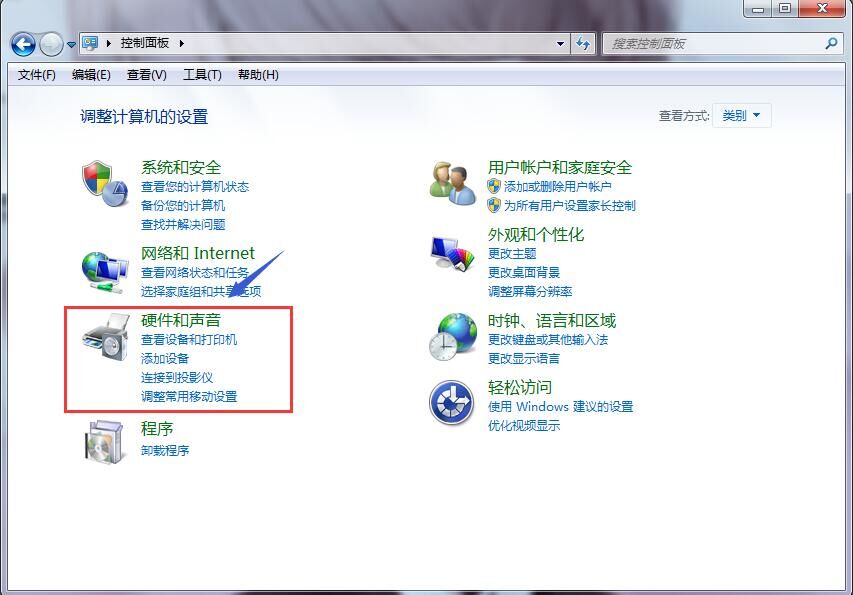The width and height of the screenshot is (853, 595).
Task: Open the 类别 view-by dropdown
Action: click(x=741, y=115)
